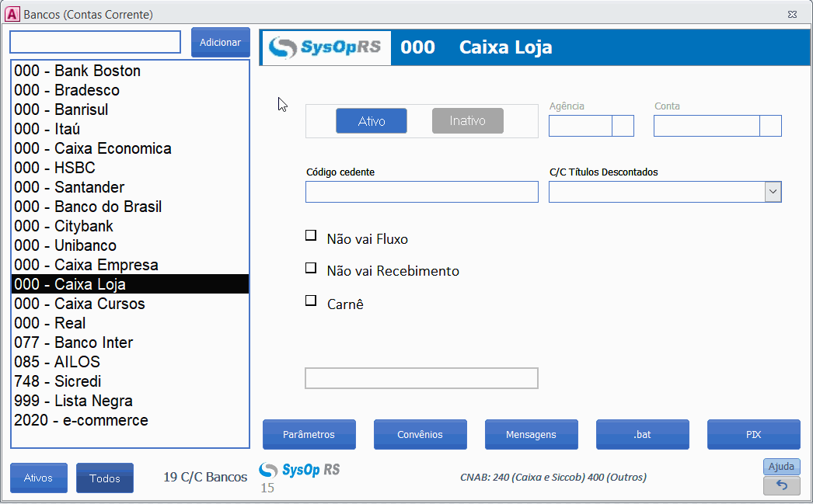This screenshot has height=504, width=813.
Task: Select highlighted 000 - Caixa Loja row
Action: coord(130,284)
